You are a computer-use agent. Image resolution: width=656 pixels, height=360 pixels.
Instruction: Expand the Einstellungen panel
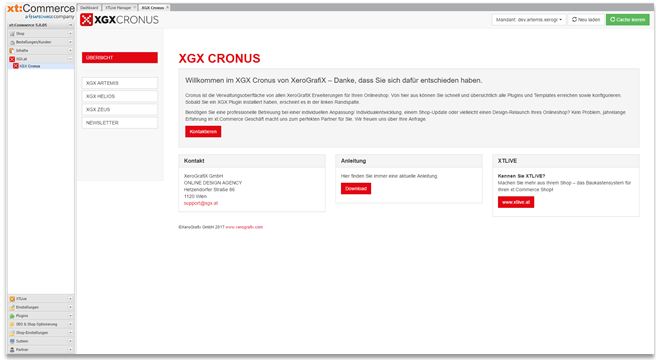click(x=70, y=307)
